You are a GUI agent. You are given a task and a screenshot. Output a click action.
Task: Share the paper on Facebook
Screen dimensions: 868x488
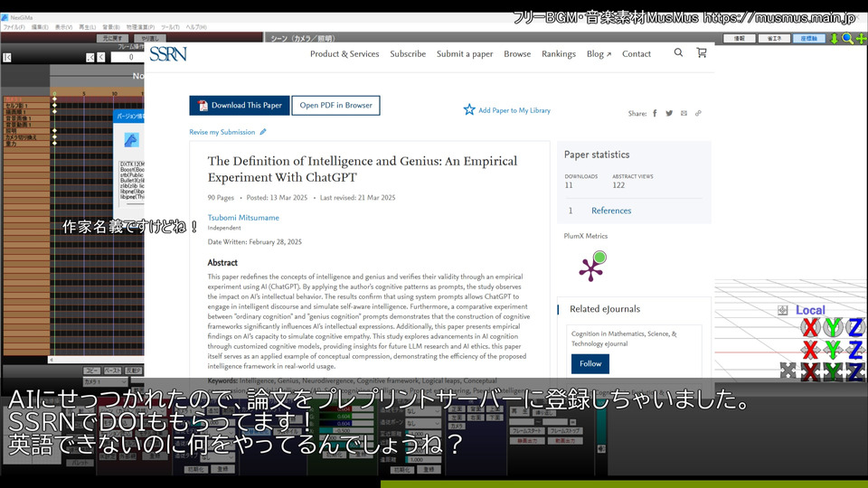pos(655,113)
